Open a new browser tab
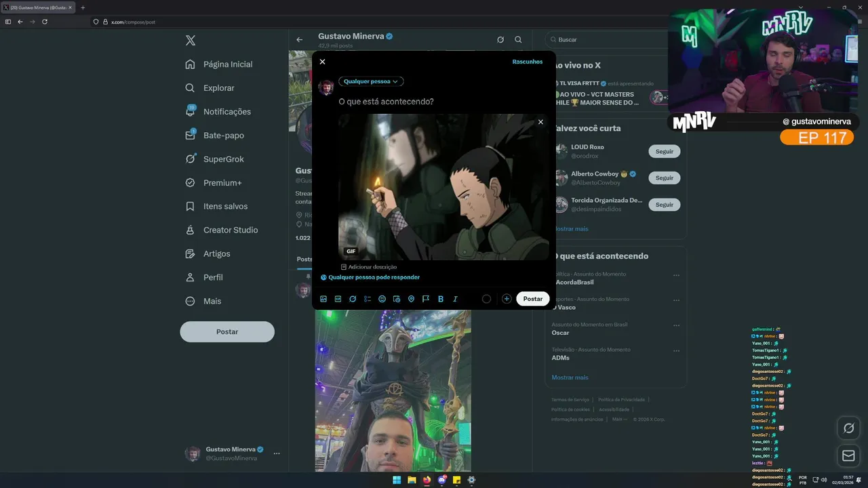 (83, 7)
